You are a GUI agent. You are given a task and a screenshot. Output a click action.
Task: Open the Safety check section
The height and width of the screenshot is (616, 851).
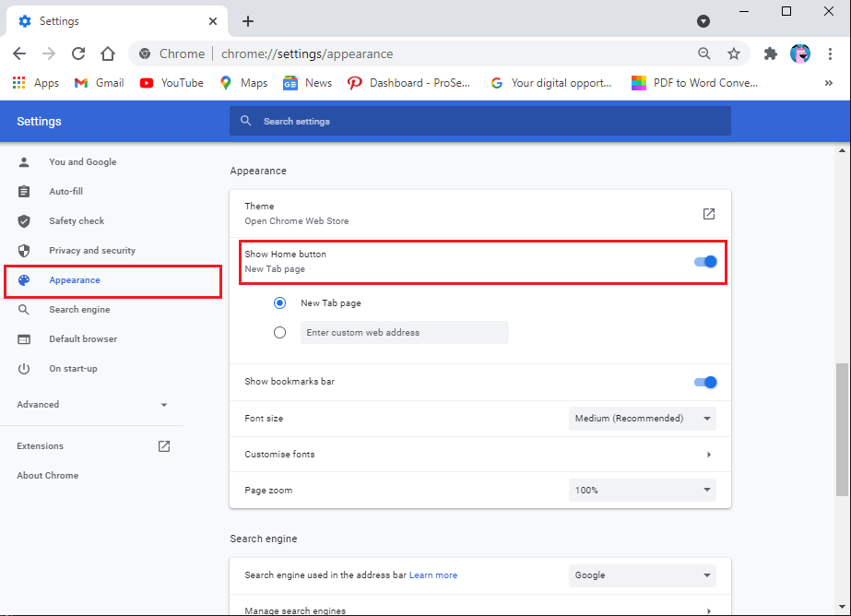[x=77, y=221]
